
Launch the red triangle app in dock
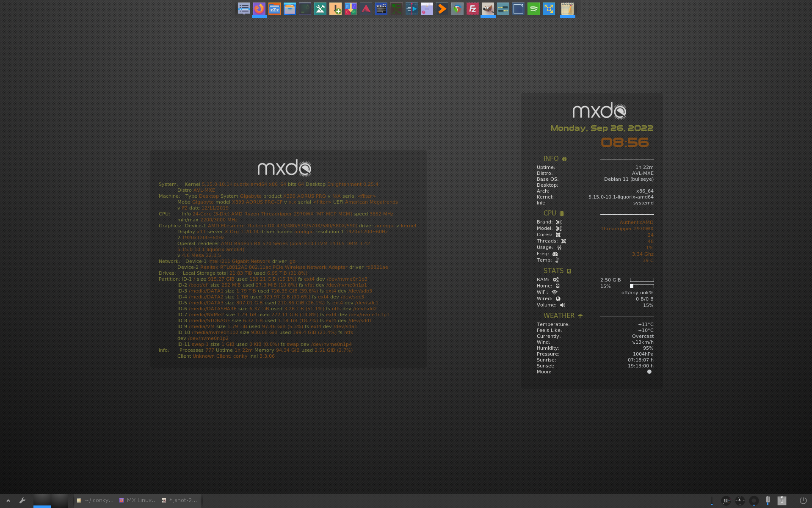tap(366, 9)
